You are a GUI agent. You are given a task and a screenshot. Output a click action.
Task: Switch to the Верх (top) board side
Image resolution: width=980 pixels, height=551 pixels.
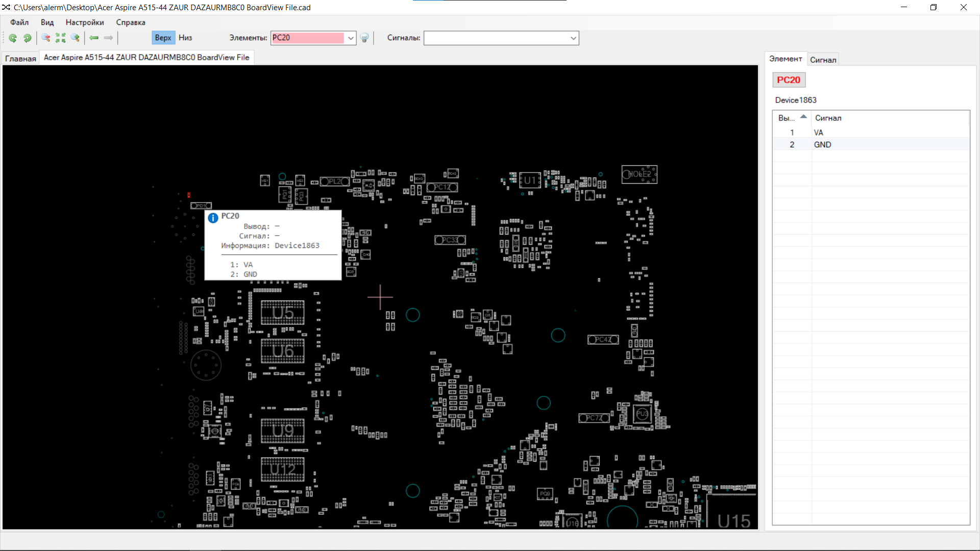pos(163,38)
